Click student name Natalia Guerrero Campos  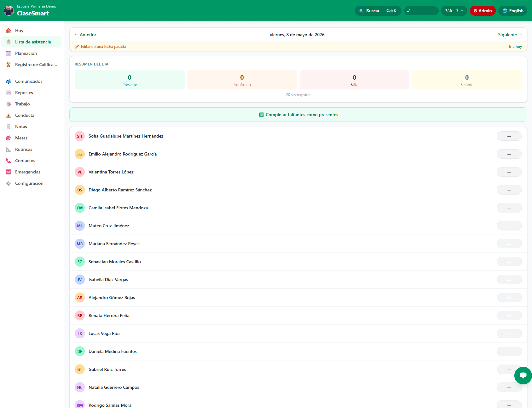click(x=114, y=387)
